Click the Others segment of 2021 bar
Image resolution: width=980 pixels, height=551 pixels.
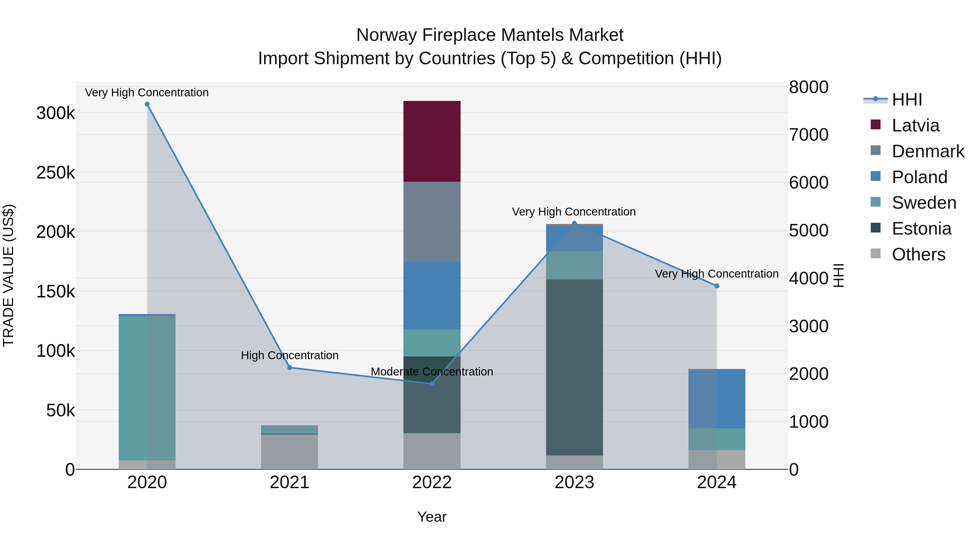click(x=290, y=452)
